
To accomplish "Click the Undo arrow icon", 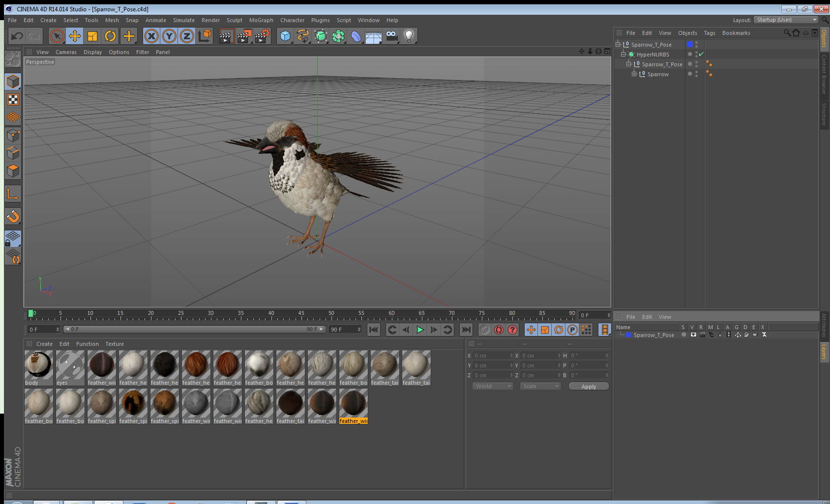I will click(x=17, y=36).
